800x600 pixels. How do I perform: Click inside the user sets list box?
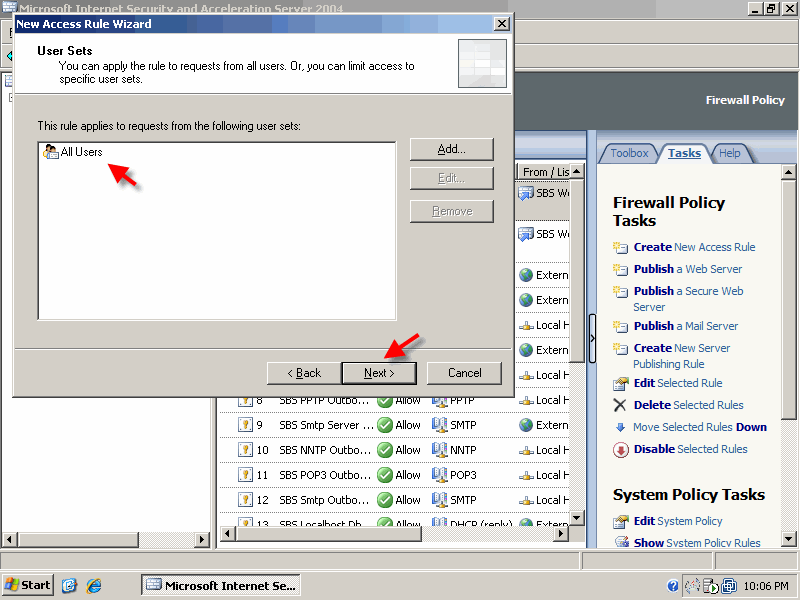[x=217, y=231]
